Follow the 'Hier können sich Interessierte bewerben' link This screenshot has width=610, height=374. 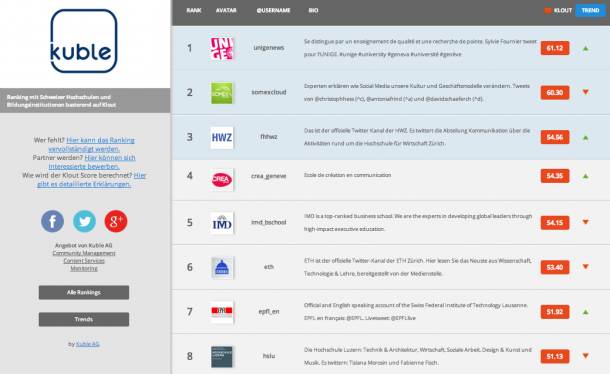point(92,162)
